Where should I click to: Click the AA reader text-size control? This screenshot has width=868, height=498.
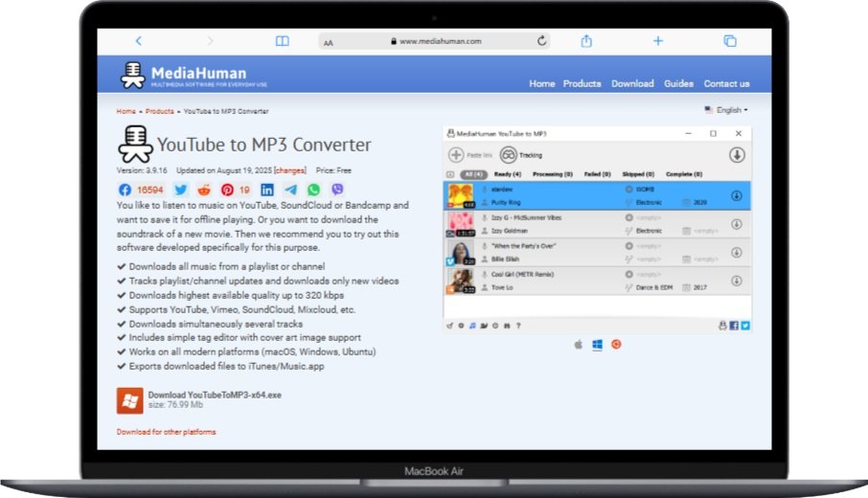tap(329, 42)
